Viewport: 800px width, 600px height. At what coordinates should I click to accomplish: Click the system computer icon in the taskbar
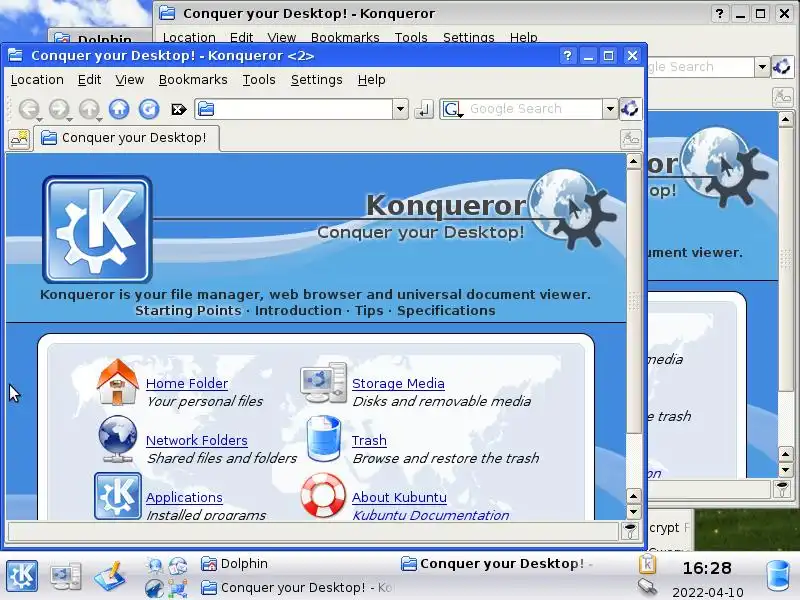(65, 576)
